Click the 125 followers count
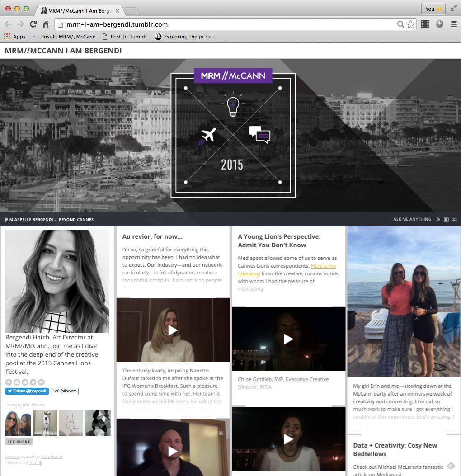 [65, 391]
